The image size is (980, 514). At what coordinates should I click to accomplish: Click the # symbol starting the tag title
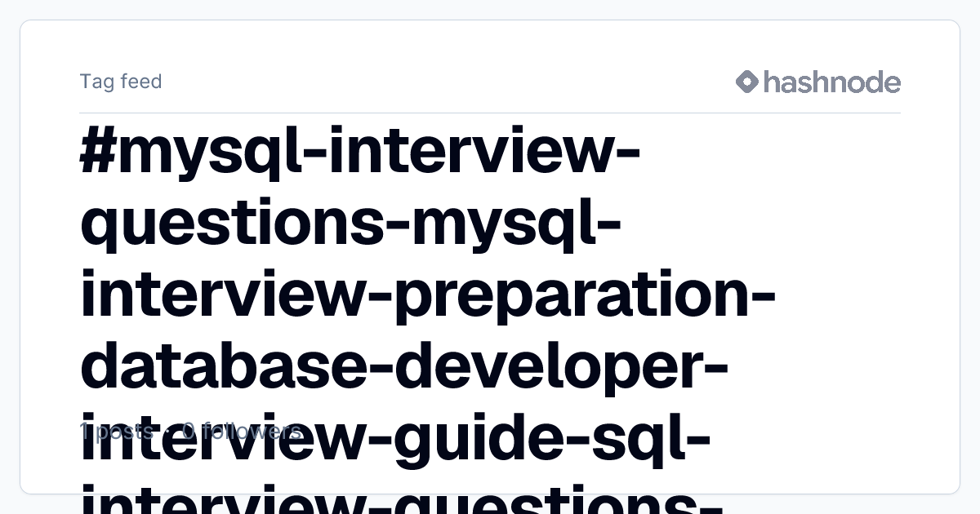98,154
